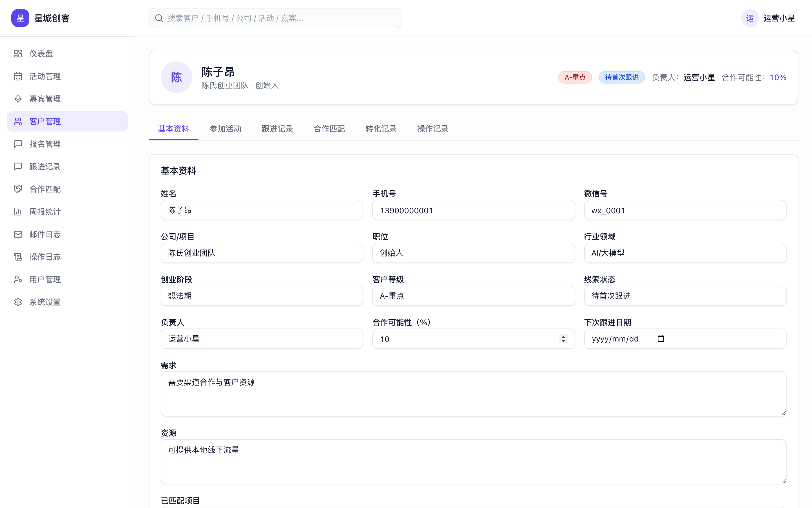Click the 陈子昂 heading name
812x508 pixels.
[x=218, y=72]
